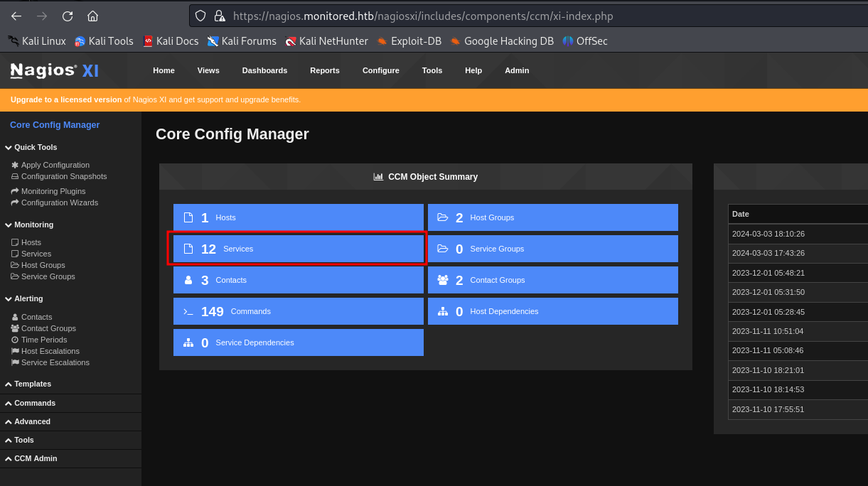Open Hosts under the Monitoring sidebar section

click(x=26, y=242)
